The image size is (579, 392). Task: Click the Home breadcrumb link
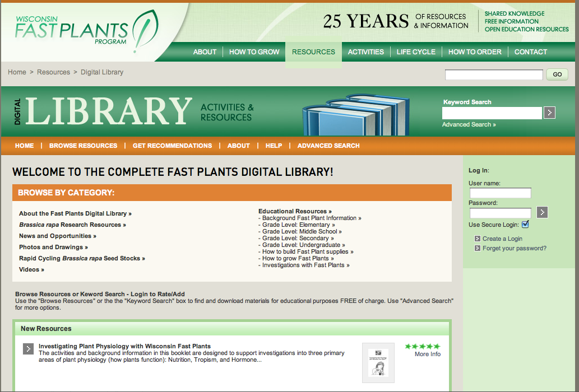tap(17, 72)
